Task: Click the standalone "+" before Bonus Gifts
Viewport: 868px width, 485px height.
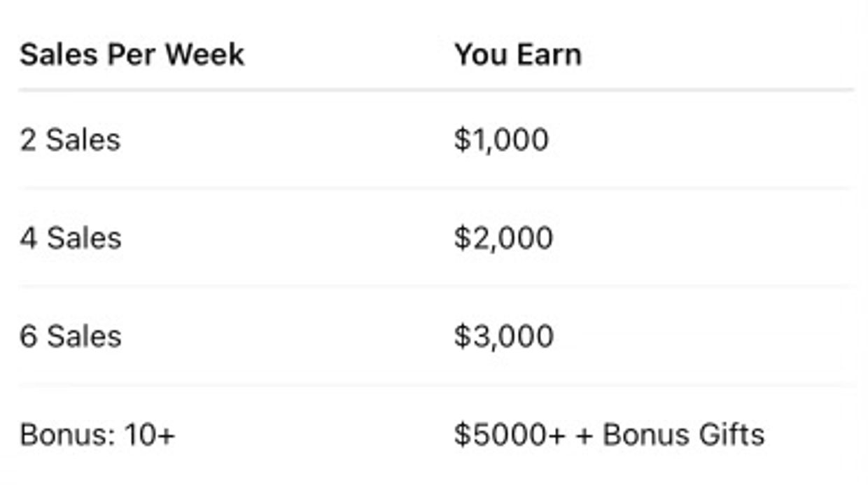Action: pos(584,435)
